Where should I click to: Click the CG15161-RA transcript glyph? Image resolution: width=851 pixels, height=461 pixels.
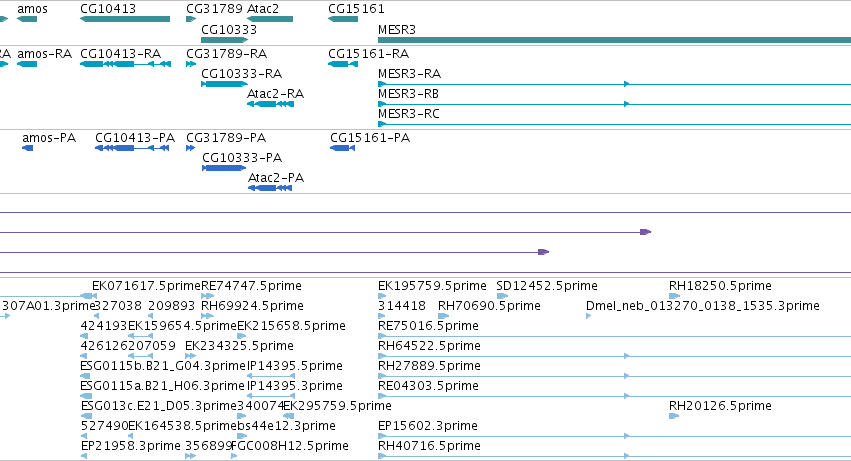[x=343, y=64]
